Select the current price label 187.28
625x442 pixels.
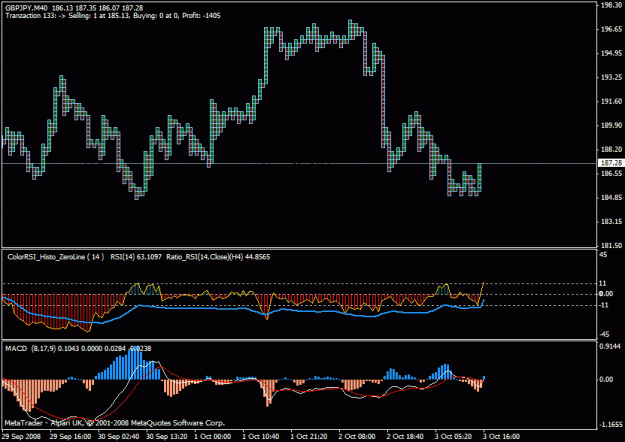[x=611, y=163]
